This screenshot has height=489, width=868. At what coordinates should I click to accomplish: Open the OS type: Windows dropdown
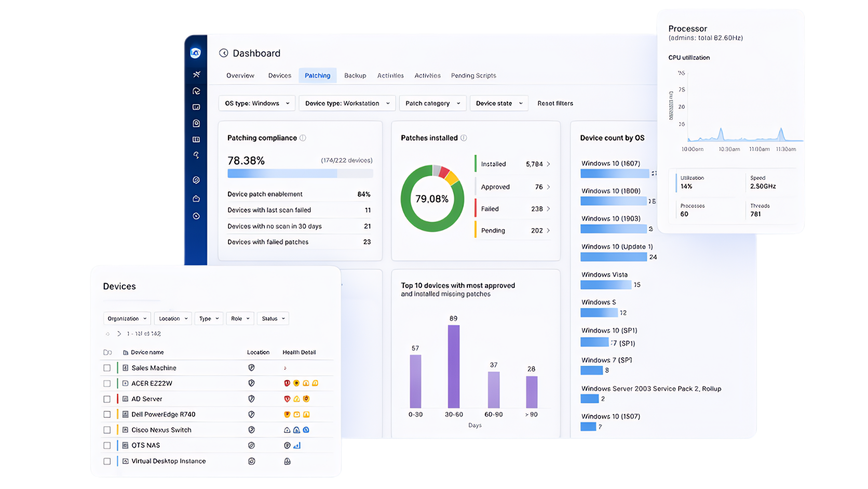pyautogui.click(x=257, y=103)
